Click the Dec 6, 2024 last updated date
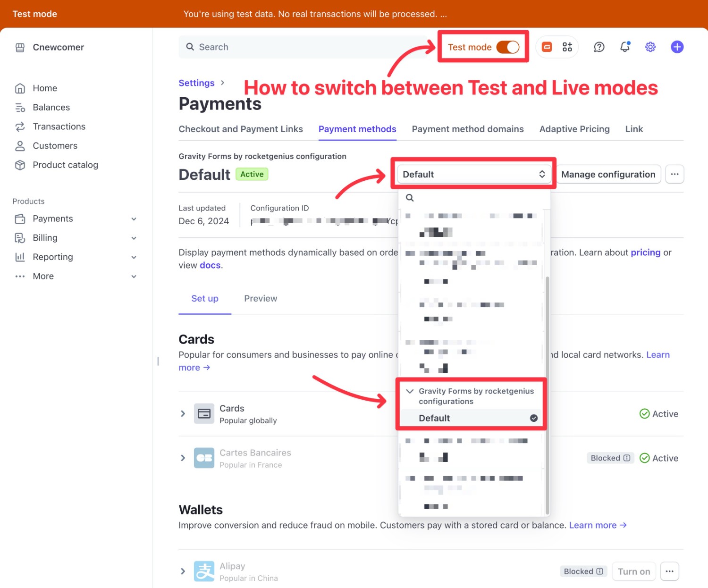This screenshot has height=588, width=708. click(204, 221)
